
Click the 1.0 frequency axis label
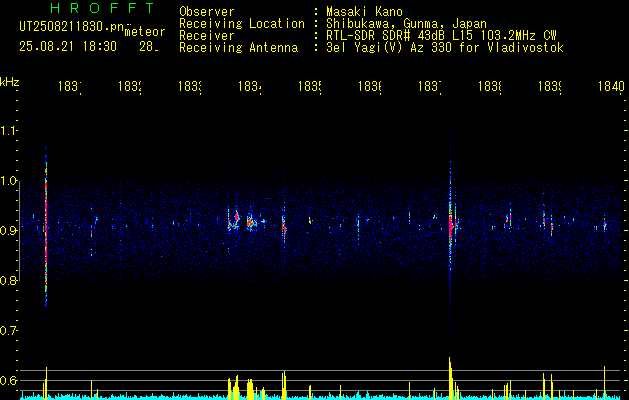pos(8,181)
